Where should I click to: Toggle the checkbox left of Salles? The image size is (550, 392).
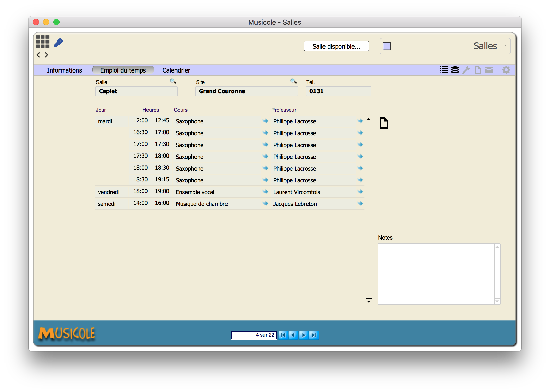tap(387, 46)
